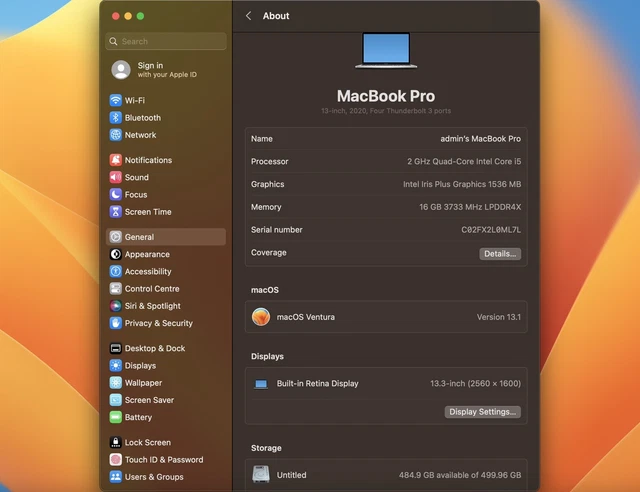Open Notifications via its bell icon

click(x=116, y=160)
